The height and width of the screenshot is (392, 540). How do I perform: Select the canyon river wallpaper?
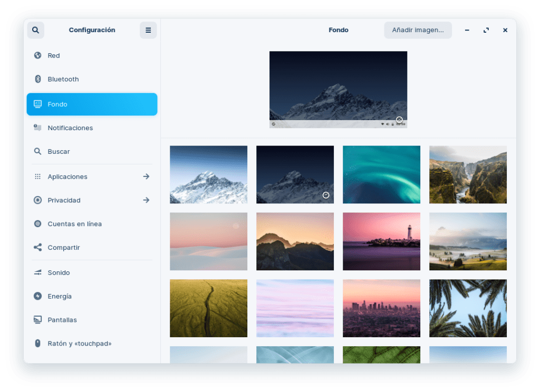coord(468,174)
